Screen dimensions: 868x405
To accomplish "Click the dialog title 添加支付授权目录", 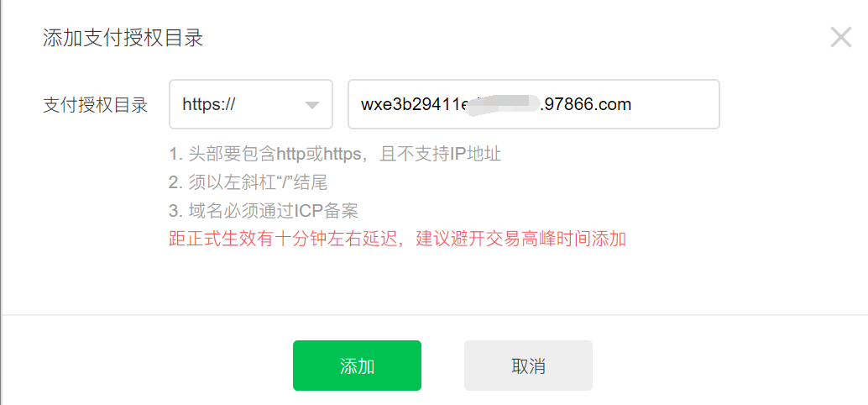I will pos(123,38).
